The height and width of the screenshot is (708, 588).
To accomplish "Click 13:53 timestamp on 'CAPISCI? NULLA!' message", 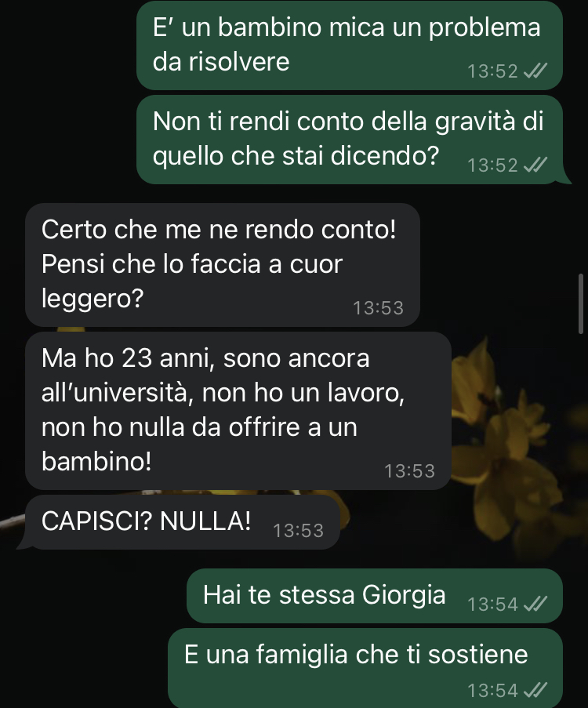I will [299, 531].
